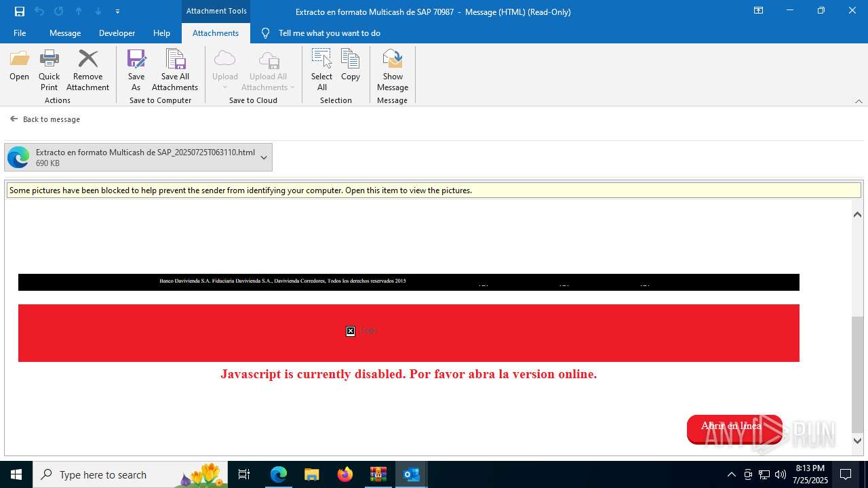This screenshot has height=488, width=868.
Task: Save As the selected attachment
Action: 136,70
